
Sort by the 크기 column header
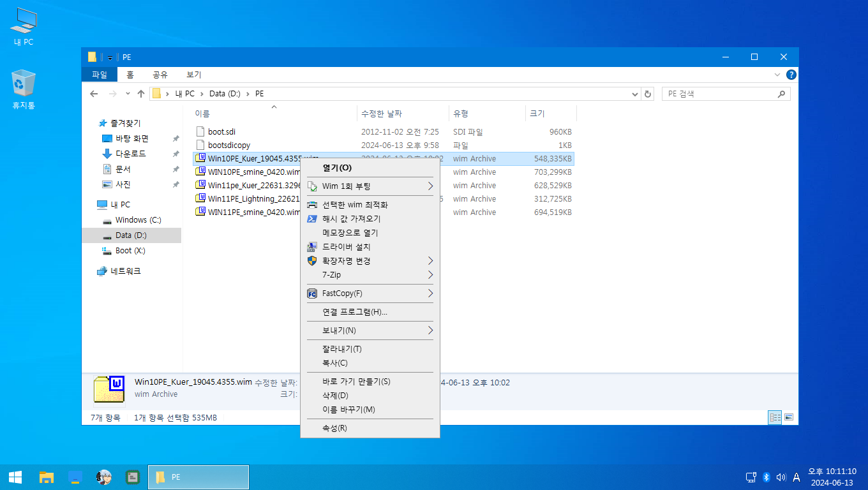point(551,114)
